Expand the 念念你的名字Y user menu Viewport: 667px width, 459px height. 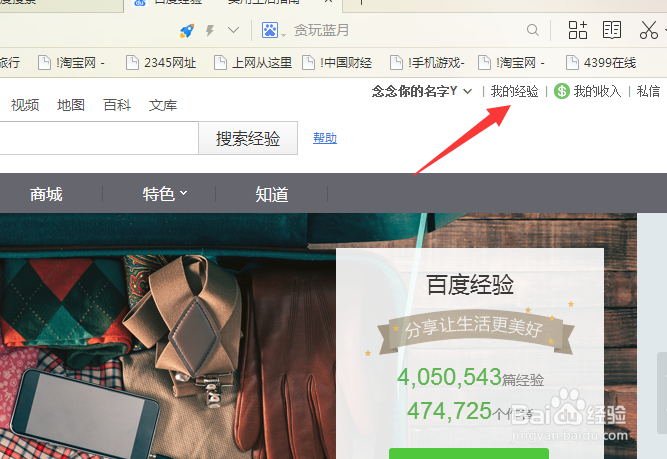click(422, 91)
